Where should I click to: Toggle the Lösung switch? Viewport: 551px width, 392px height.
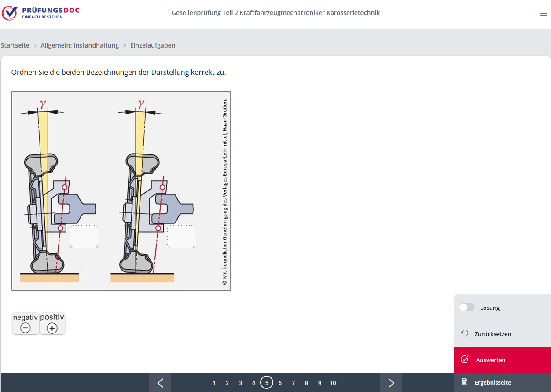[x=467, y=308]
